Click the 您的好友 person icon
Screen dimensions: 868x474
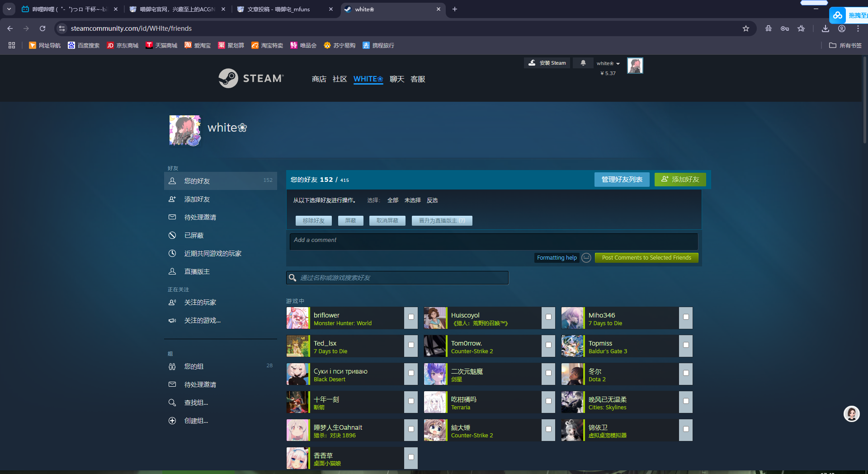click(172, 181)
